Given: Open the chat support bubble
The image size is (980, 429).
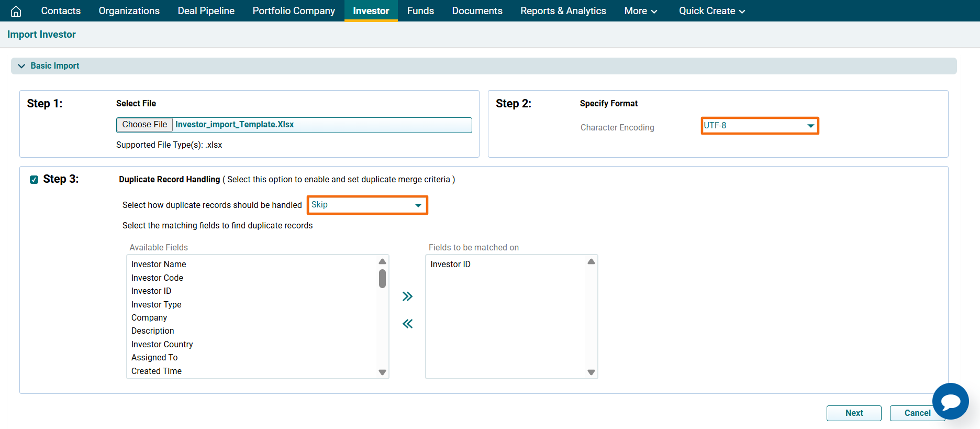Looking at the screenshot, I should (950, 401).
